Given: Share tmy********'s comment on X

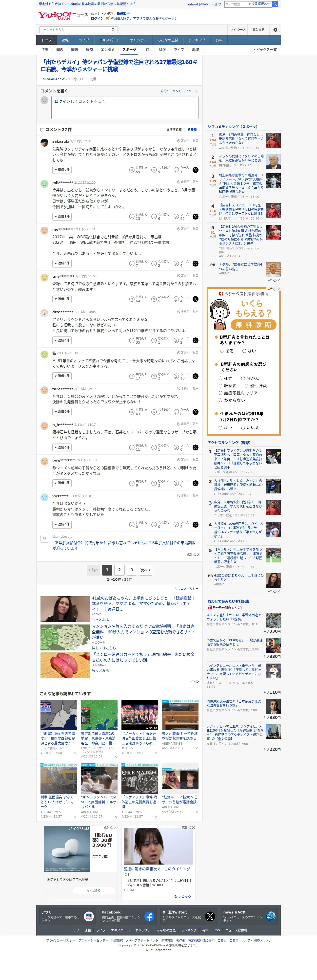Looking at the screenshot, I should (195, 299).
